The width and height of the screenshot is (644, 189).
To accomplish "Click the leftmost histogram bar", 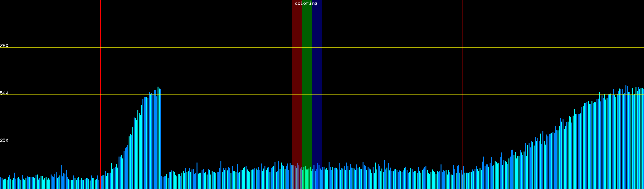I will [1, 183].
